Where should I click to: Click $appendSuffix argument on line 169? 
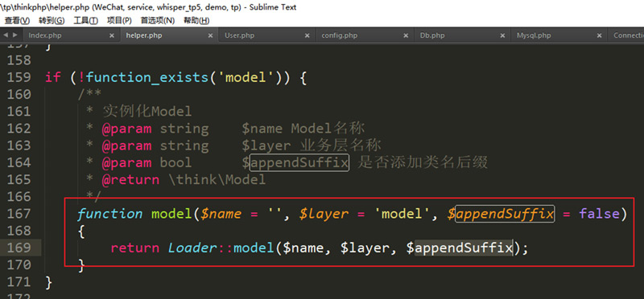point(460,248)
